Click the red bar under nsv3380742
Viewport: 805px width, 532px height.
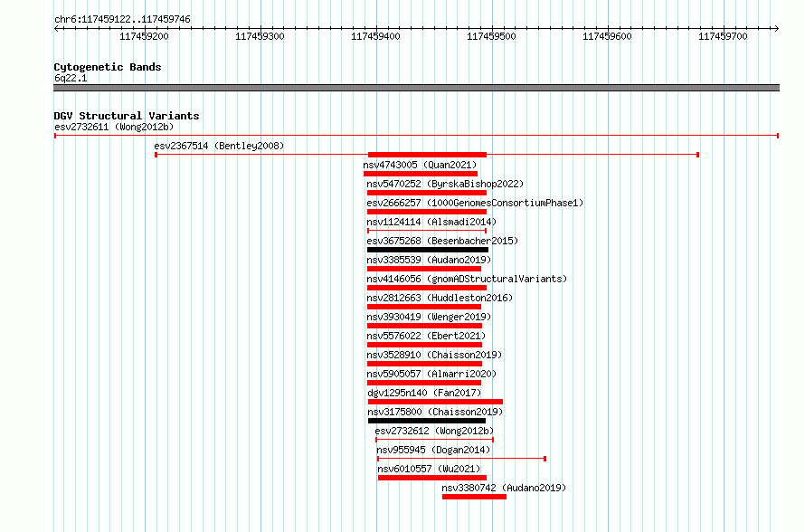point(474,497)
